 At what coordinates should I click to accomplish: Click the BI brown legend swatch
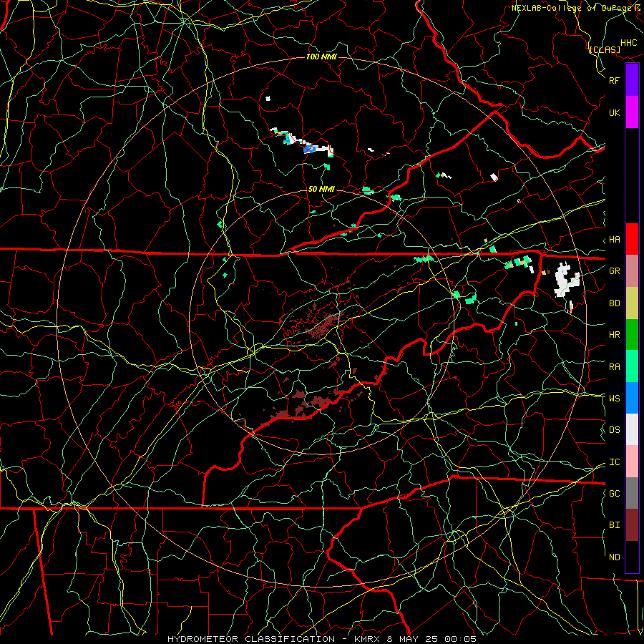click(x=632, y=525)
